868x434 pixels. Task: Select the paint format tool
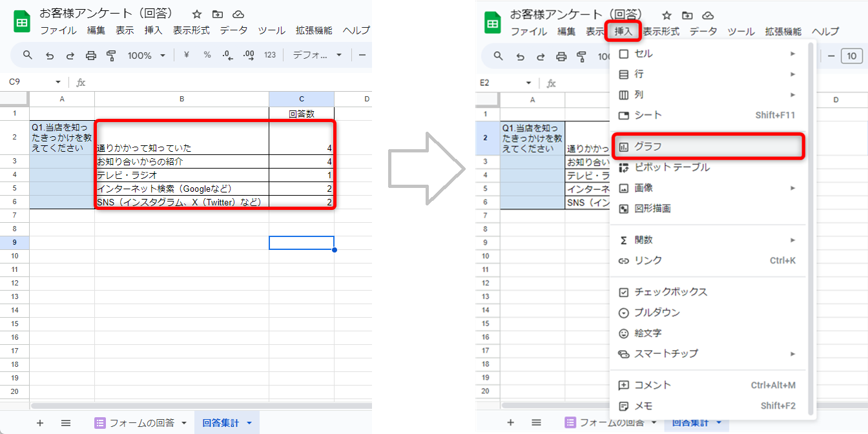112,56
